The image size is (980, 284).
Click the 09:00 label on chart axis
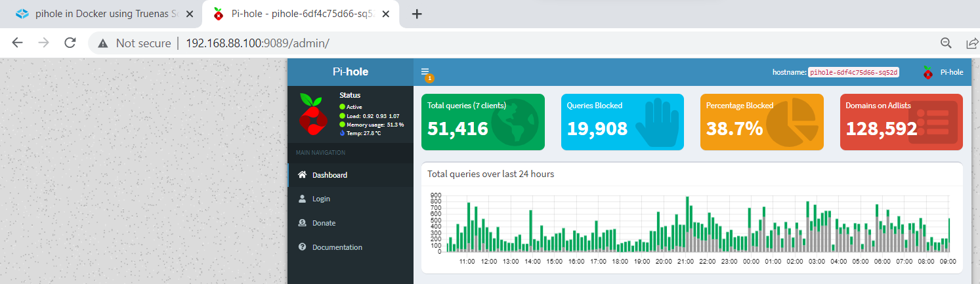coord(947,261)
